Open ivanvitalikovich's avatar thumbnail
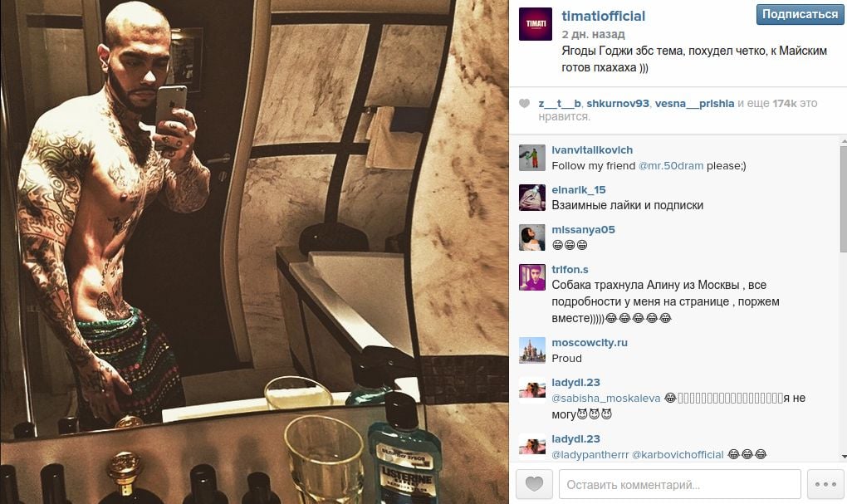The width and height of the screenshot is (847, 504). (532, 158)
